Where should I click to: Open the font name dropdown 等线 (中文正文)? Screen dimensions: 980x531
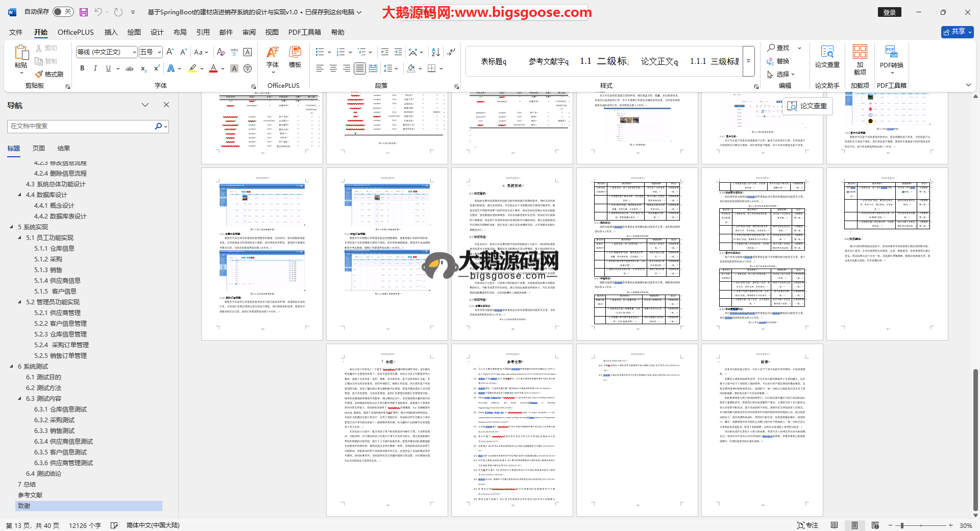135,52
